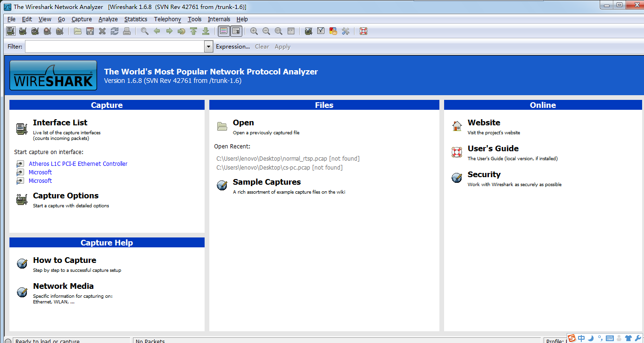
Task: Restart the running capture toolbar icon
Action: pos(59,31)
